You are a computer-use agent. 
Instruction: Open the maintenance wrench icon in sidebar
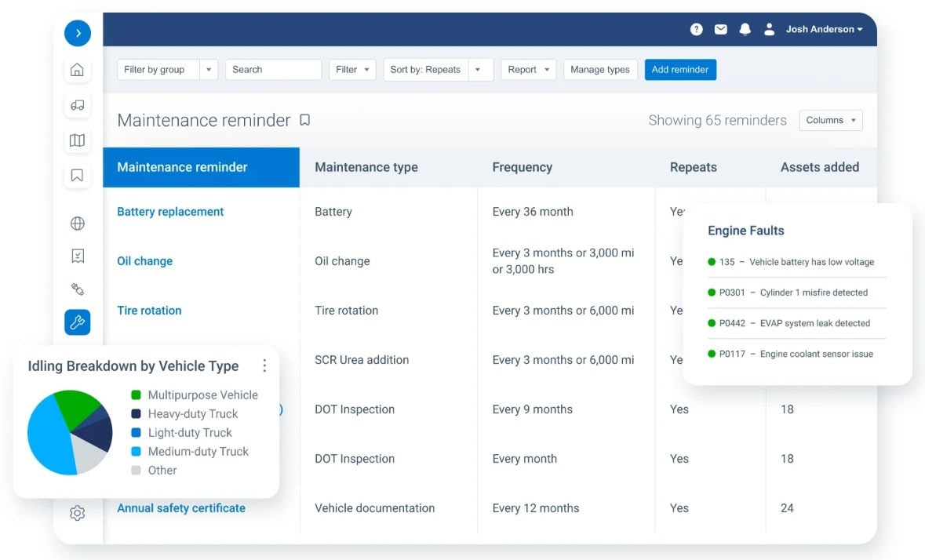point(77,322)
